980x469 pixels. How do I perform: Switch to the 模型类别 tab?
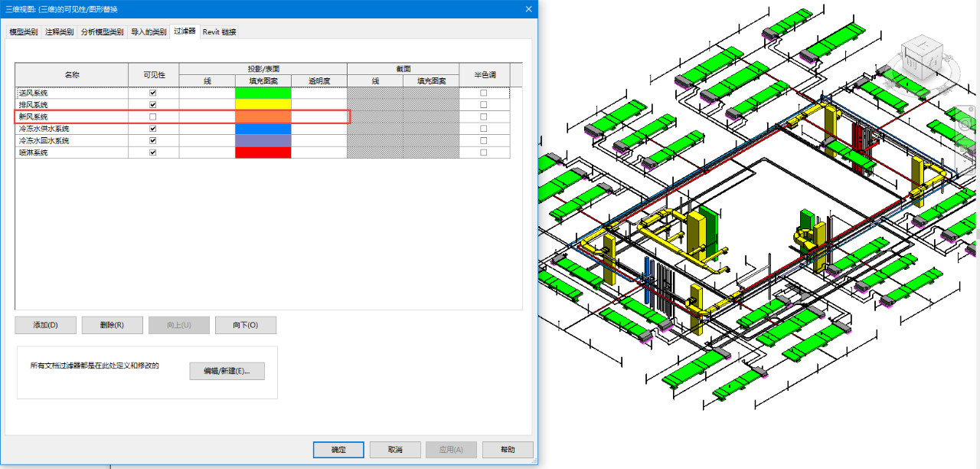[24, 32]
